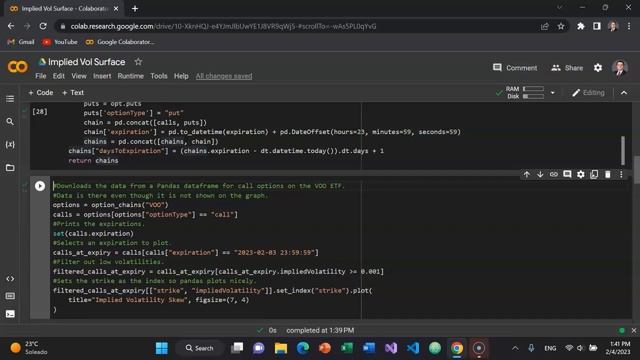Open the variables inspector panel
640x360 pixels.
pos(10,144)
